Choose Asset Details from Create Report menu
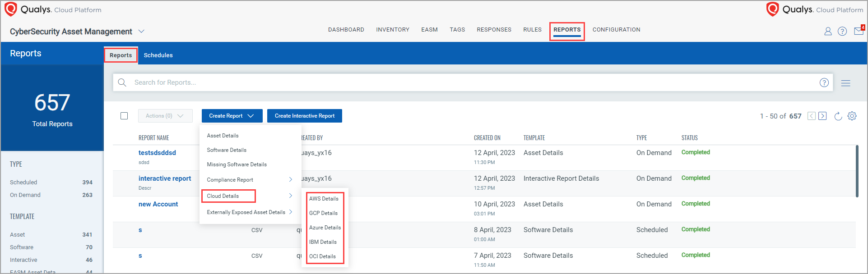Image resolution: width=868 pixels, height=274 pixels. tap(223, 136)
